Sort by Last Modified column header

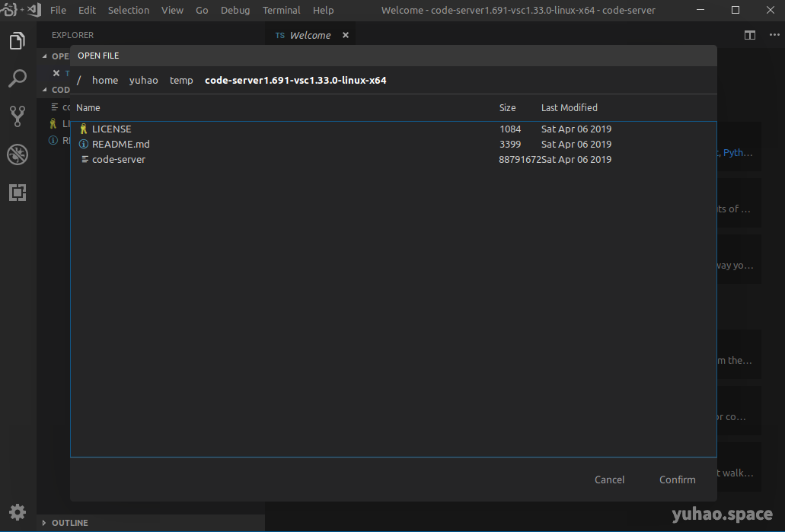tap(570, 107)
